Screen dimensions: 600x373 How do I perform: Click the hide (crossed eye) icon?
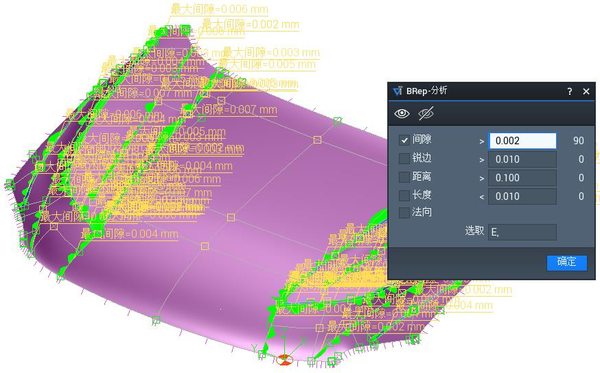[x=426, y=113]
